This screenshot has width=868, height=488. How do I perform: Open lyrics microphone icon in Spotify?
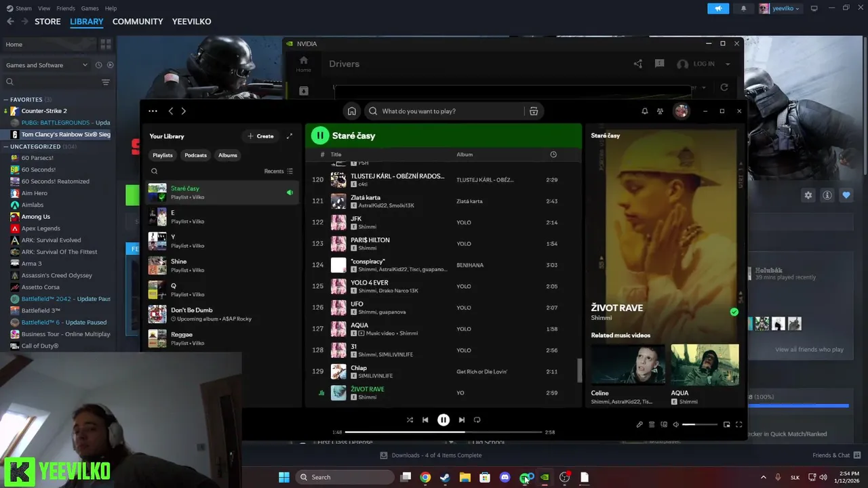(x=639, y=424)
